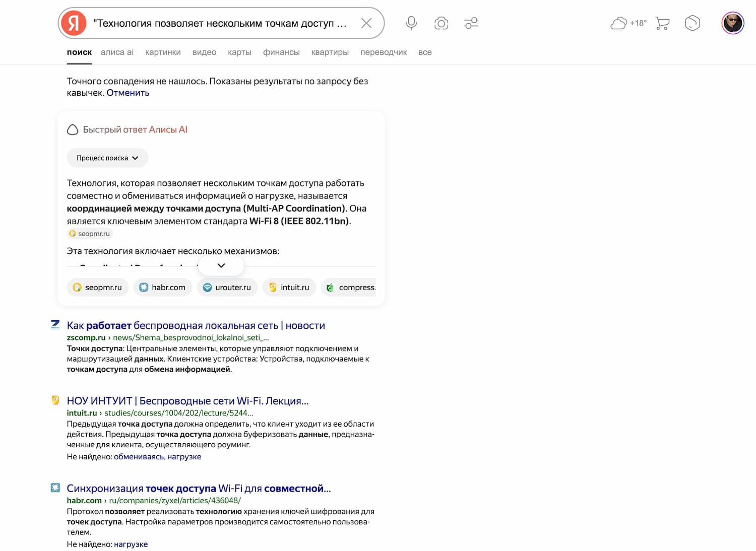Image resolution: width=756 pixels, height=551 pixels.
Task: Switch to the картинки tab
Action: [163, 52]
